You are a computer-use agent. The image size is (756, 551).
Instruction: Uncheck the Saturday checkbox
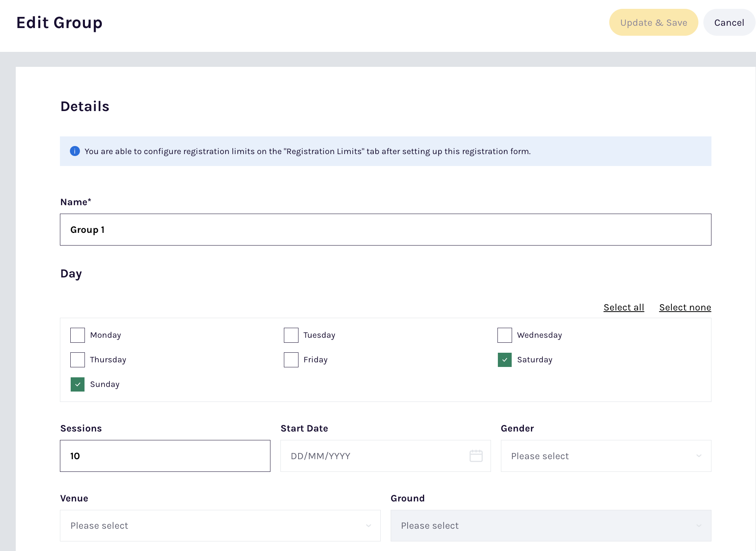pos(505,360)
